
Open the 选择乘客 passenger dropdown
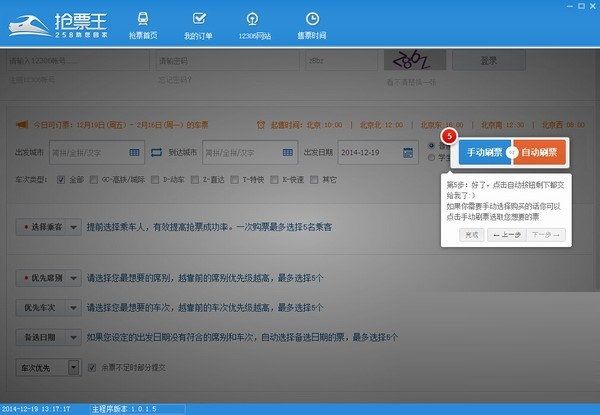[49, 227]
